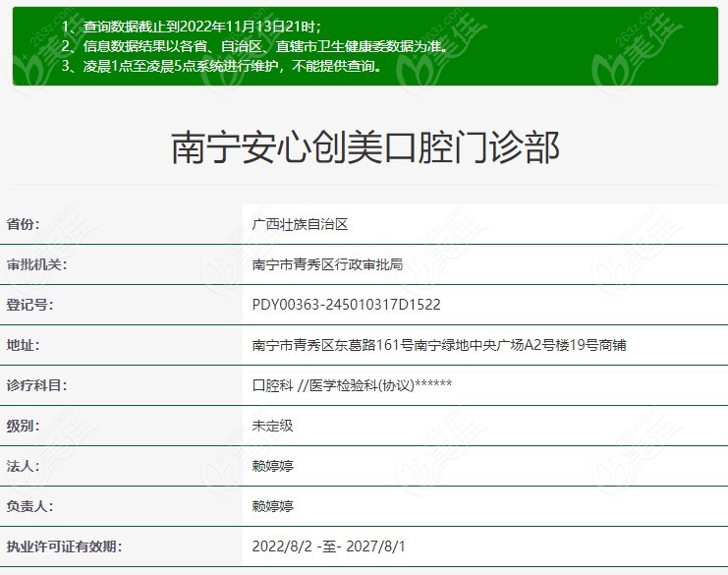Click the title 南宁安心创美口腔门诊部
This screenshot has height=575, width=728.
(364, 148)
